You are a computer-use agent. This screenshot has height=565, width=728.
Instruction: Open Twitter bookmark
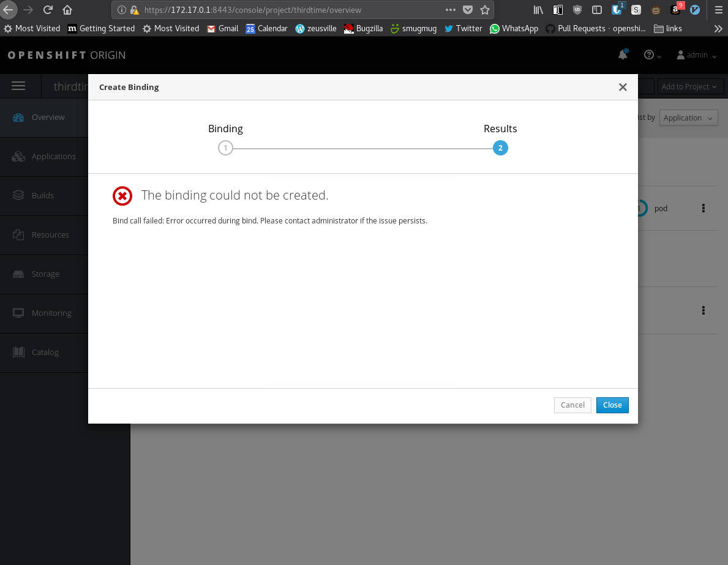click(x=463, y=29)
